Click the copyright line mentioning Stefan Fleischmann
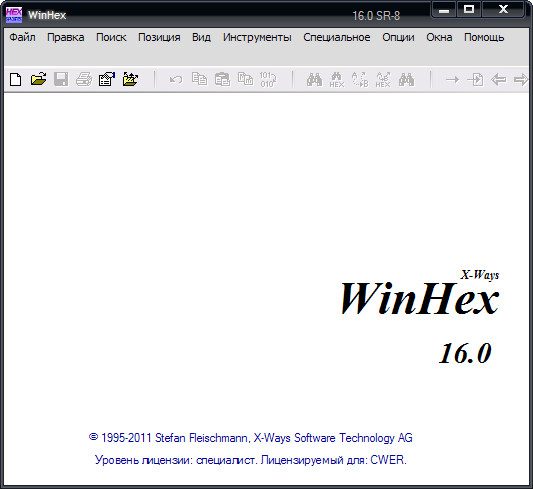This screenshot has height=489, width=533. pyautogui.click(x=251, y=438)
